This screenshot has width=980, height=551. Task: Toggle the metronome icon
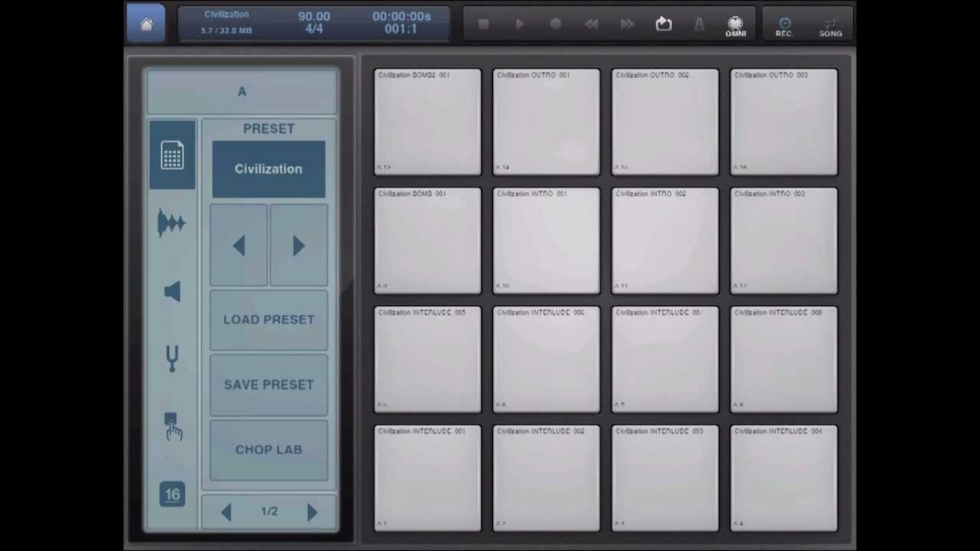tap(699, 24)
